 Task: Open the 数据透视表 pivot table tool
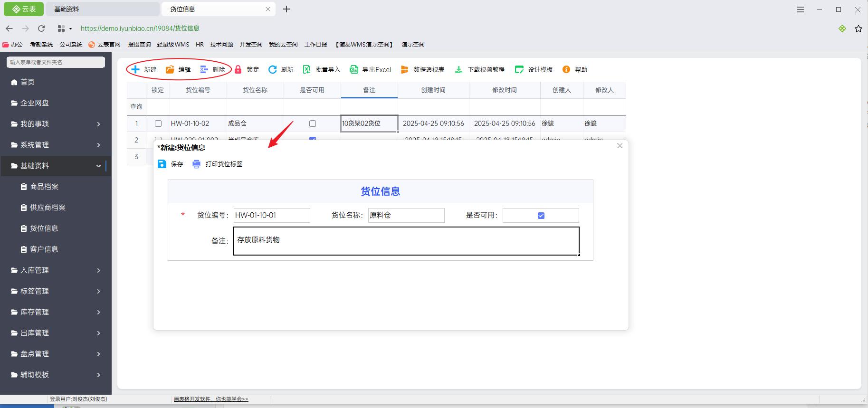tap(405, 69)
